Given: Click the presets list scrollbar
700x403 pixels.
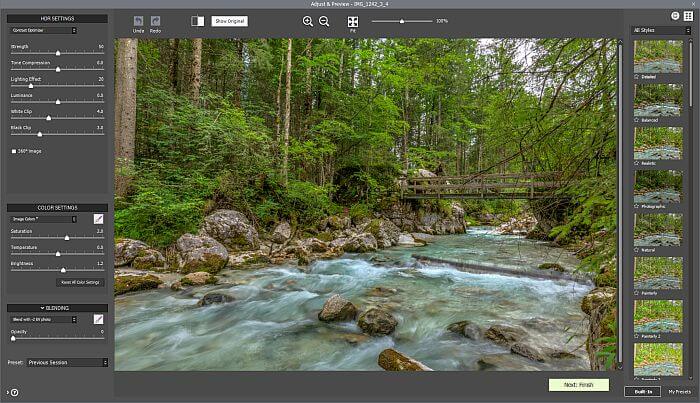Looking at the screenshot, I should (691, 74).
